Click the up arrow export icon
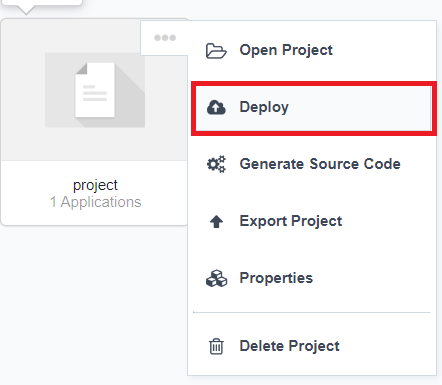 point(216,221)
